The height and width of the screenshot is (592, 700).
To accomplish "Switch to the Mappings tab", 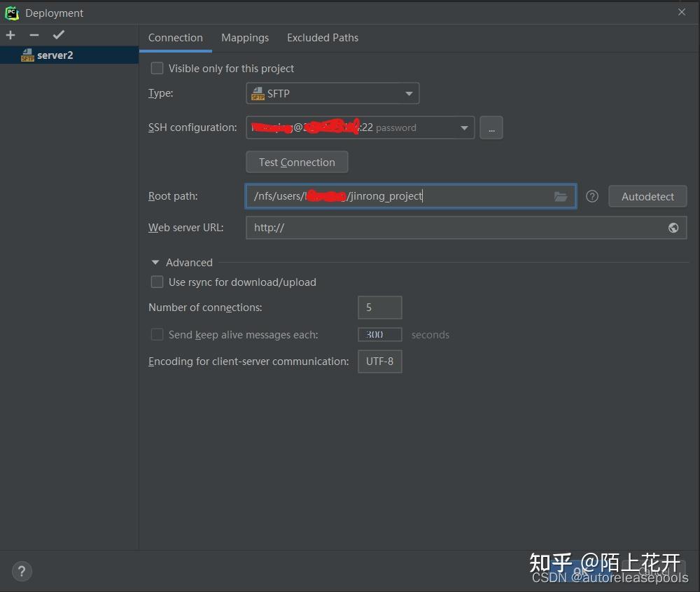I will [x=245, y=38].
